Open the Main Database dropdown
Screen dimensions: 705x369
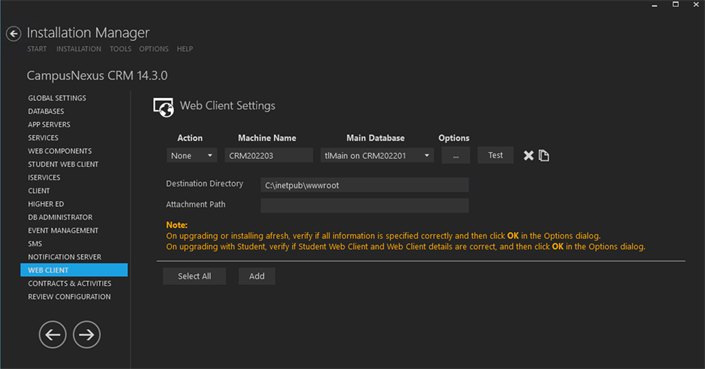tap(377, 156)
